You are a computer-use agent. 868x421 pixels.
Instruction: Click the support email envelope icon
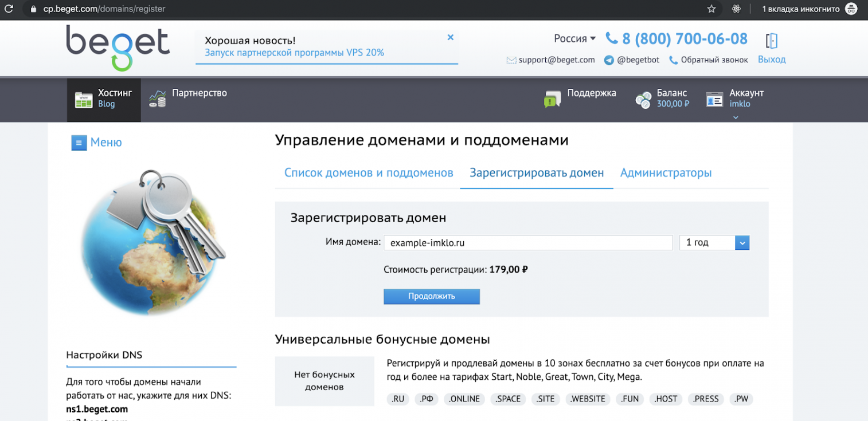511,60
